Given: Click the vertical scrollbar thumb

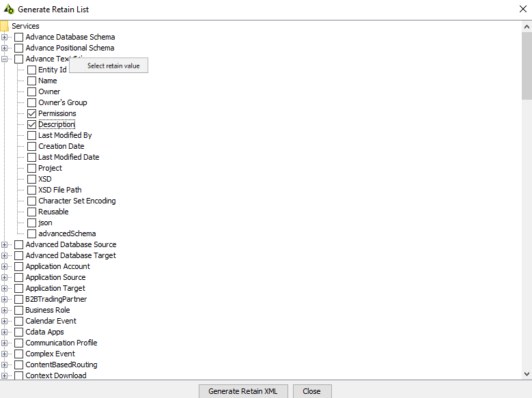Looking at the screenshot, I should coord(526,65).
